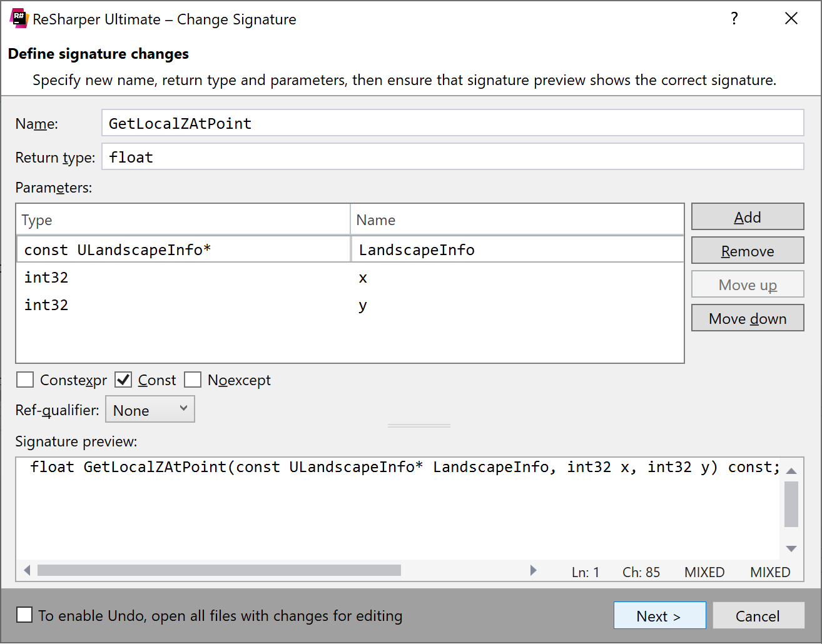Viewport: 822px width, 644px height.
Task: Select the const ULandscapeInfo* type cell
Action: (x=183, y=249)
